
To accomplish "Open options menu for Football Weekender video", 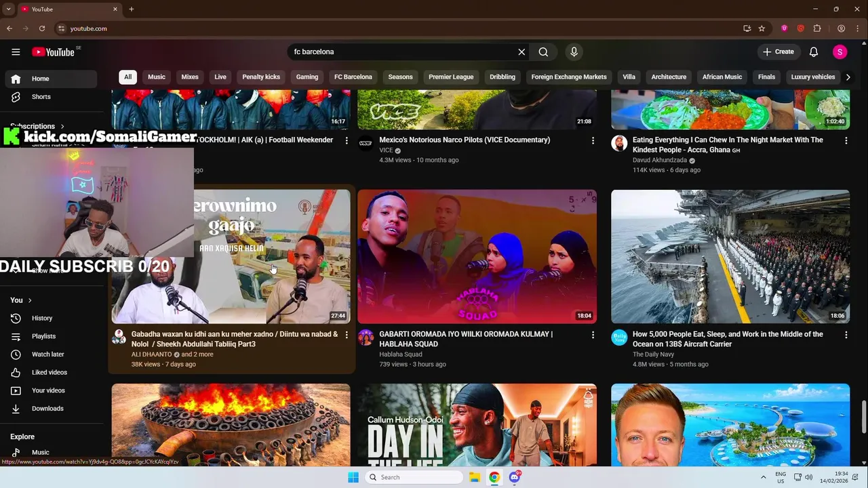I will pyautogui.click(x=347, y=140).
